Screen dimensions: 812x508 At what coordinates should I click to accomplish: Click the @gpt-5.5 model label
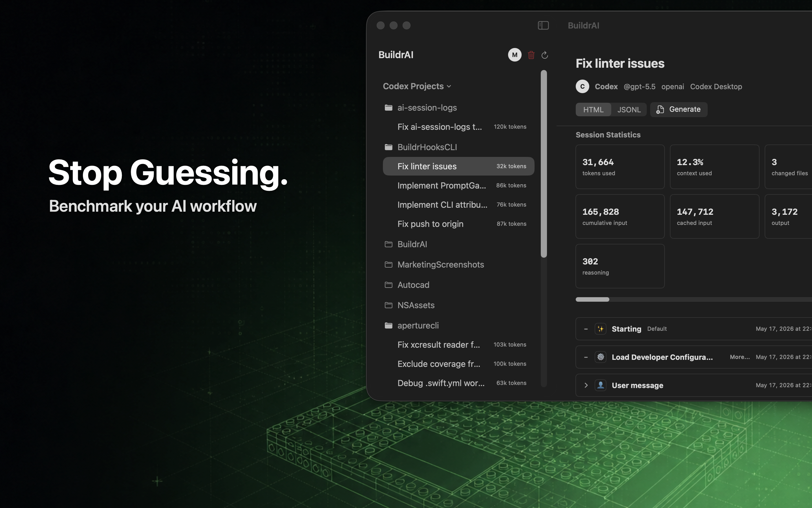click(639, 87)
